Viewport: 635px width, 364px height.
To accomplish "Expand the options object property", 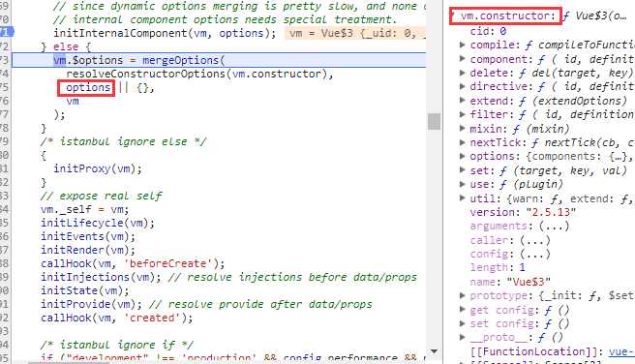I will point(462,156).
